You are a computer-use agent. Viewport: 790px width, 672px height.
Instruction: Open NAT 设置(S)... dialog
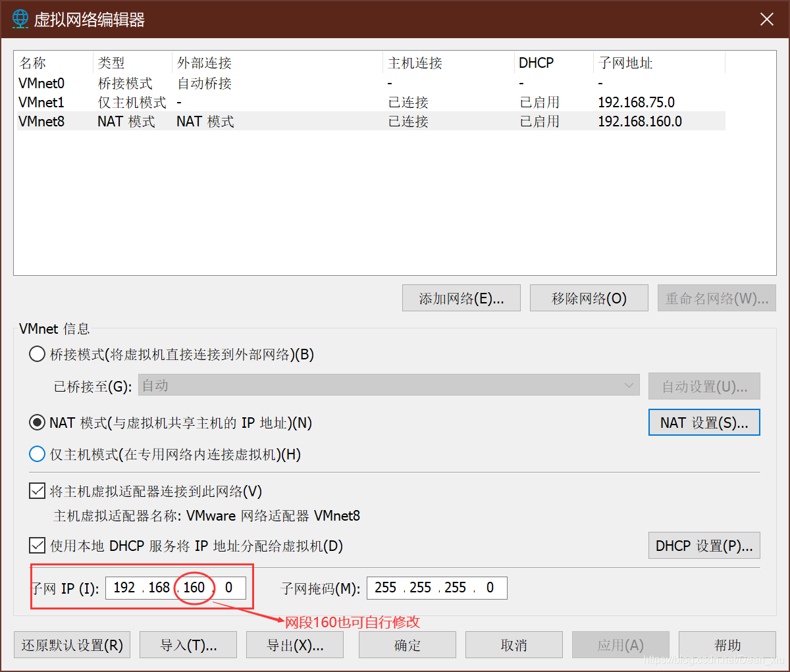tap(704, 423)
